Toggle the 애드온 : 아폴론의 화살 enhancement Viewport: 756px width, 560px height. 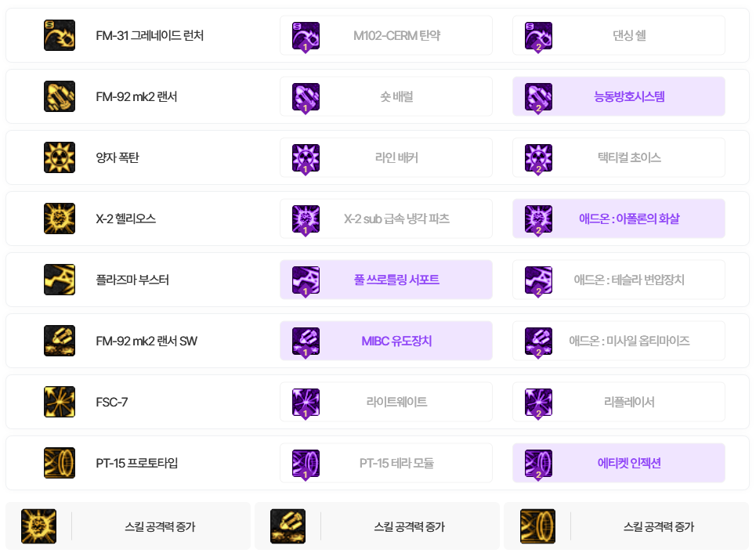pos(619,219)
